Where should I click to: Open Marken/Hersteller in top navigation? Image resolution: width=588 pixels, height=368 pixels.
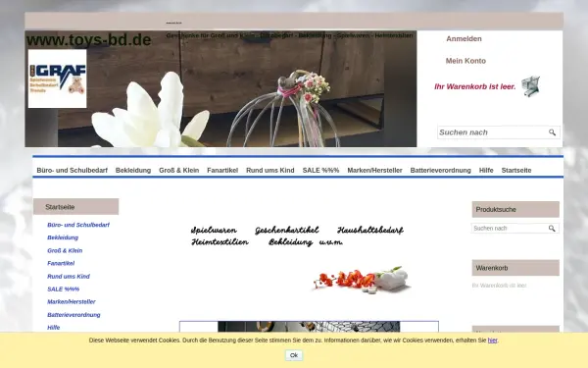374,171
